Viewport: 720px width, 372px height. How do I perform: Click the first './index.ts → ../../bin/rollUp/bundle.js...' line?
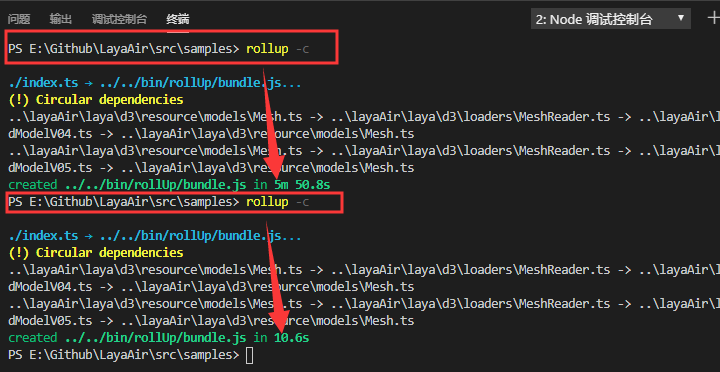click(x=155, y=83)
